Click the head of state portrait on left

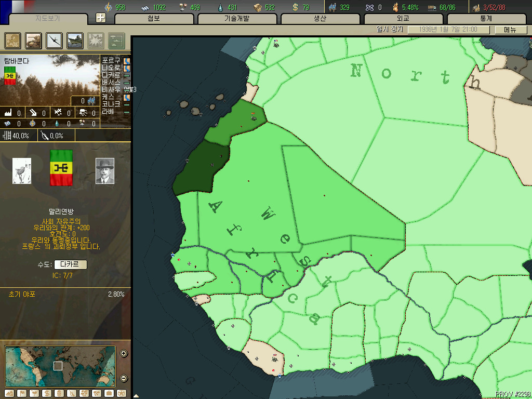tap(22, 170)
